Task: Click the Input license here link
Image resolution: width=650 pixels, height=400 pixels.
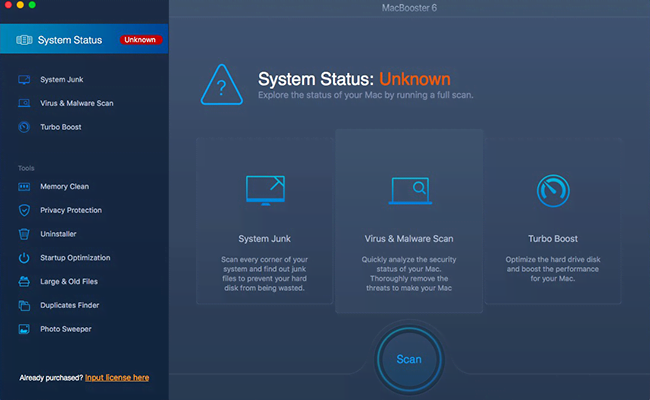Action: (117, 378)
